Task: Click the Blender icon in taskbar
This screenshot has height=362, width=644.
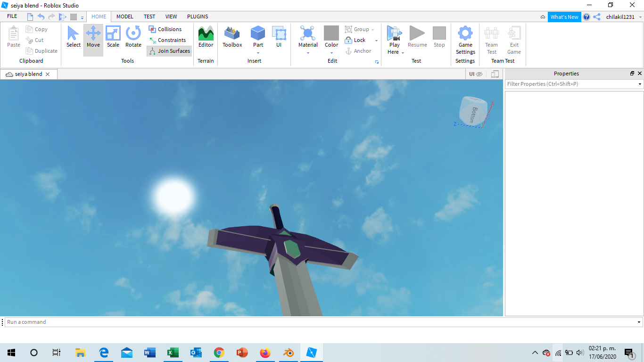Action: 289,353
